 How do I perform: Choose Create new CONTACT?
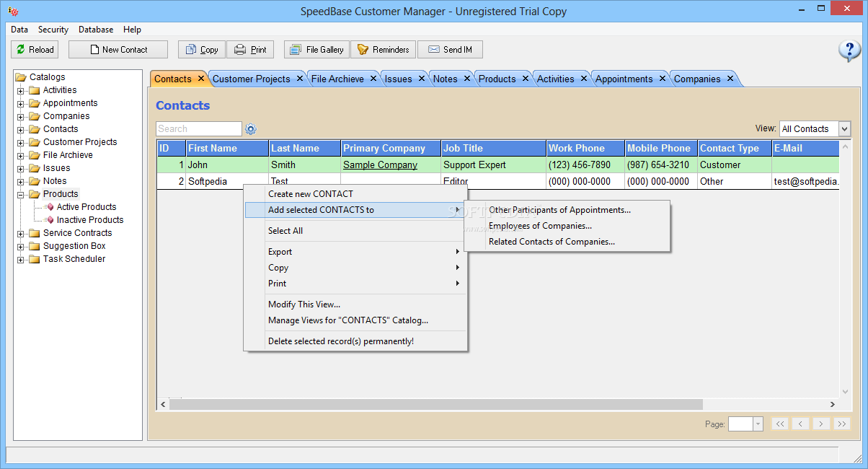point(356,194)
